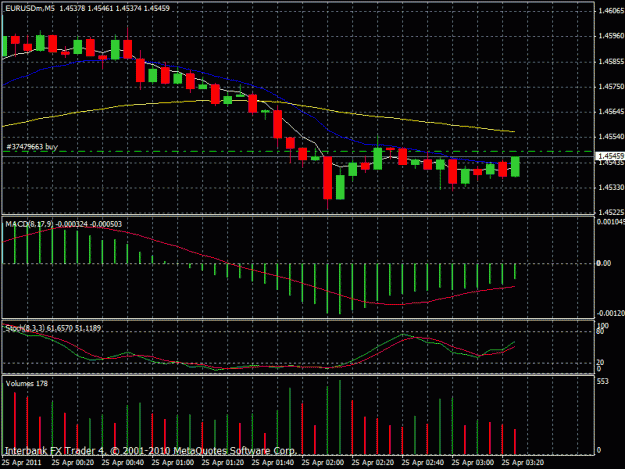Click the 1.45855 price scale label
Screen dimensions: 625x469
611,61
